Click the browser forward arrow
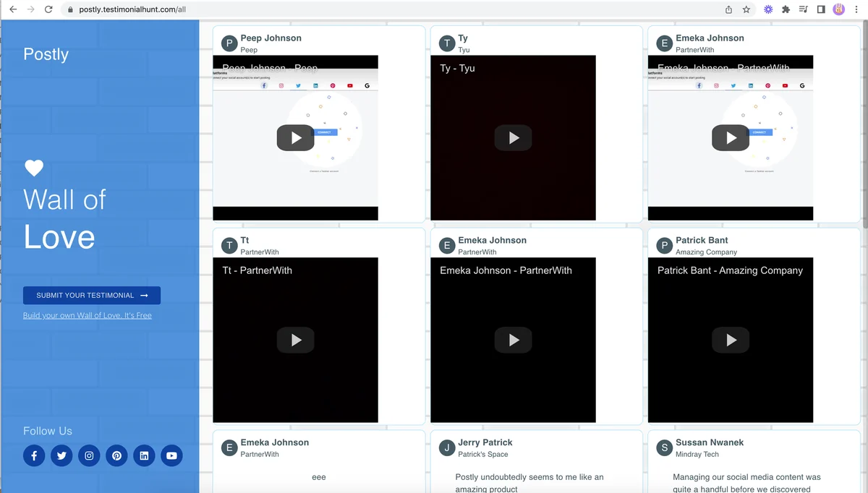 [30, 9]
